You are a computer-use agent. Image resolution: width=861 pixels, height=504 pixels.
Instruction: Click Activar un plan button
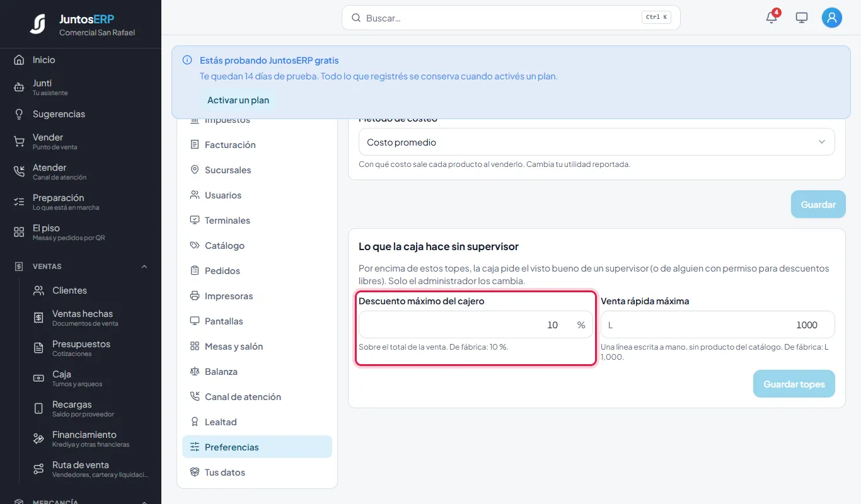pyautogui.click(x=238, y=100)
